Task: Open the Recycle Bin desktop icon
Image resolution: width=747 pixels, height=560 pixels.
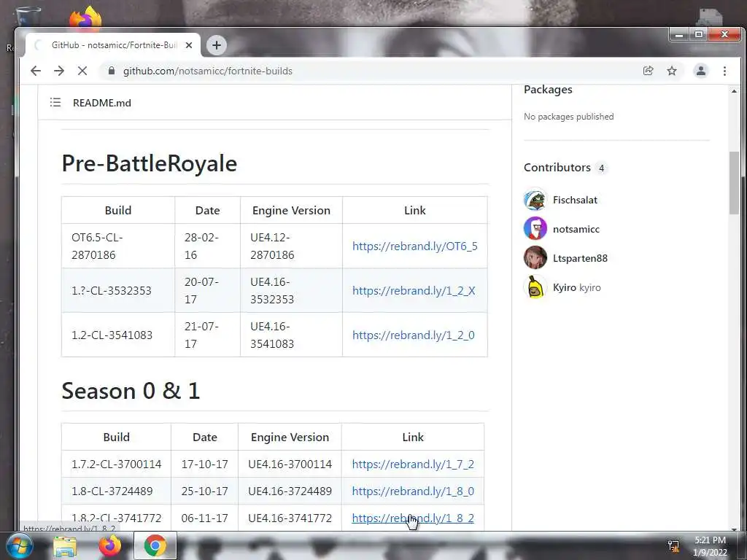Action: point(28,15)
